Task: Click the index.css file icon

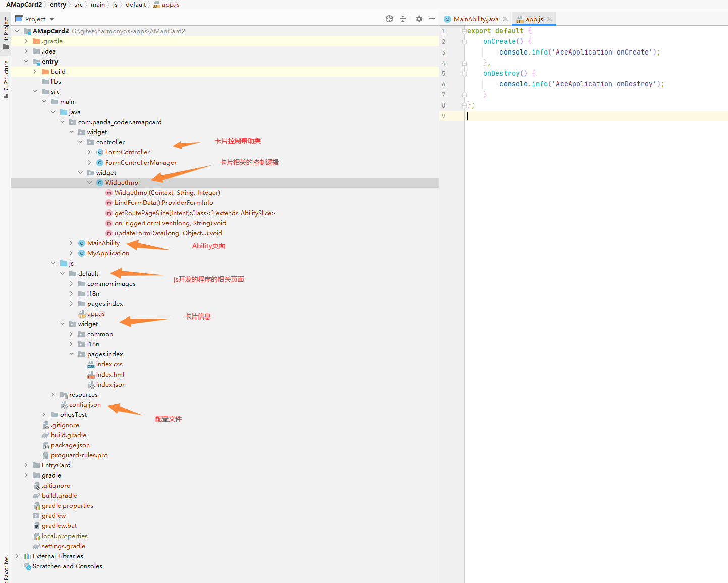Action: coord(91,364)
